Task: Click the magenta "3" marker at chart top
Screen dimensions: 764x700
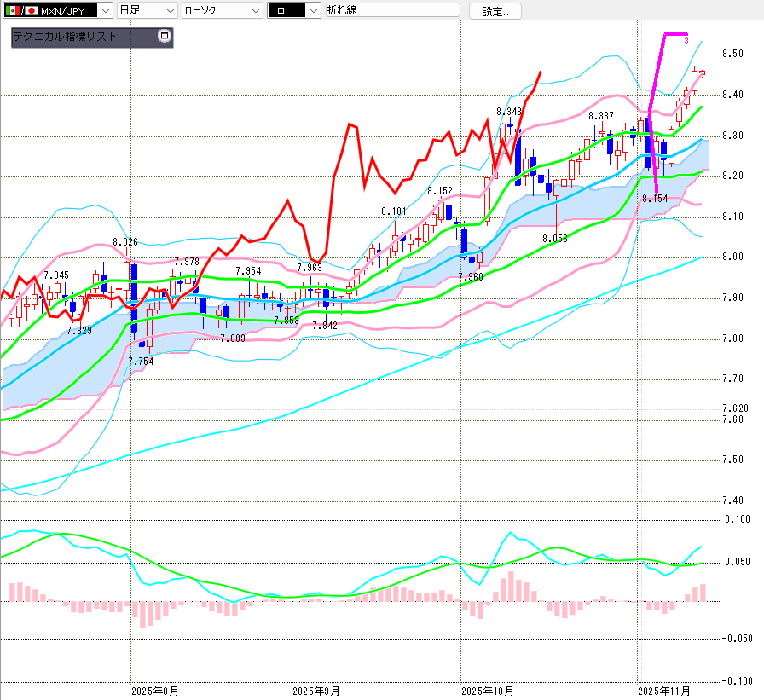Action: coord(686,40)
